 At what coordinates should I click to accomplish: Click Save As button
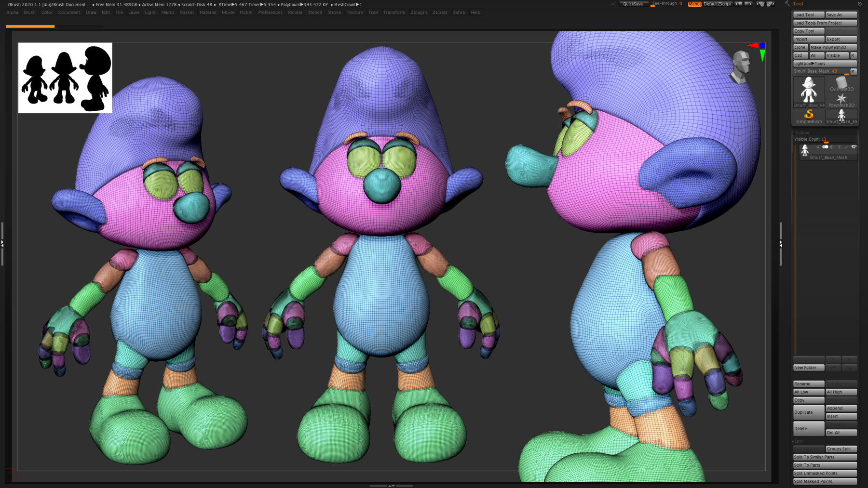pyautogui.click(x=841, y=15)
